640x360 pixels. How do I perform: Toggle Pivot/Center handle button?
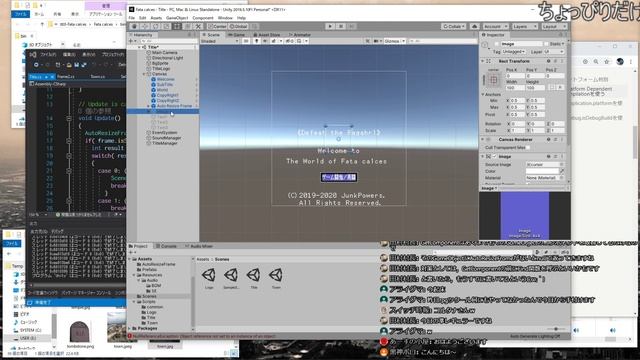[x=217, y=27]
